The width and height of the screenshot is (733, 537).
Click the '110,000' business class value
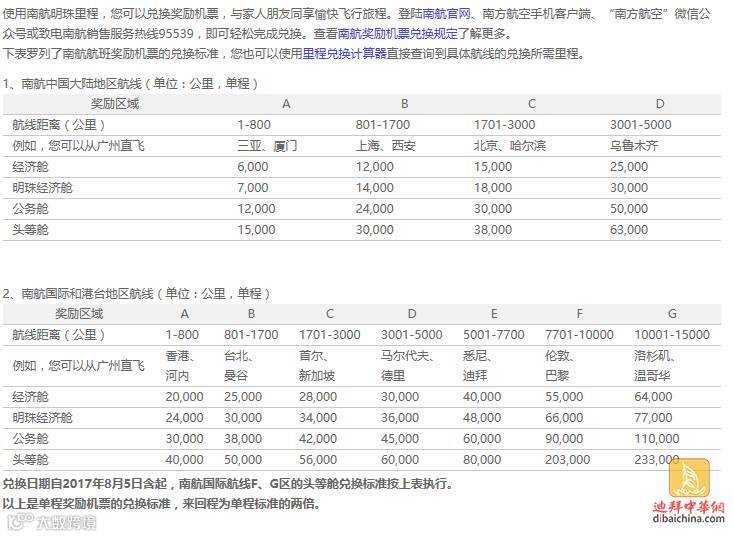point(656,439)
